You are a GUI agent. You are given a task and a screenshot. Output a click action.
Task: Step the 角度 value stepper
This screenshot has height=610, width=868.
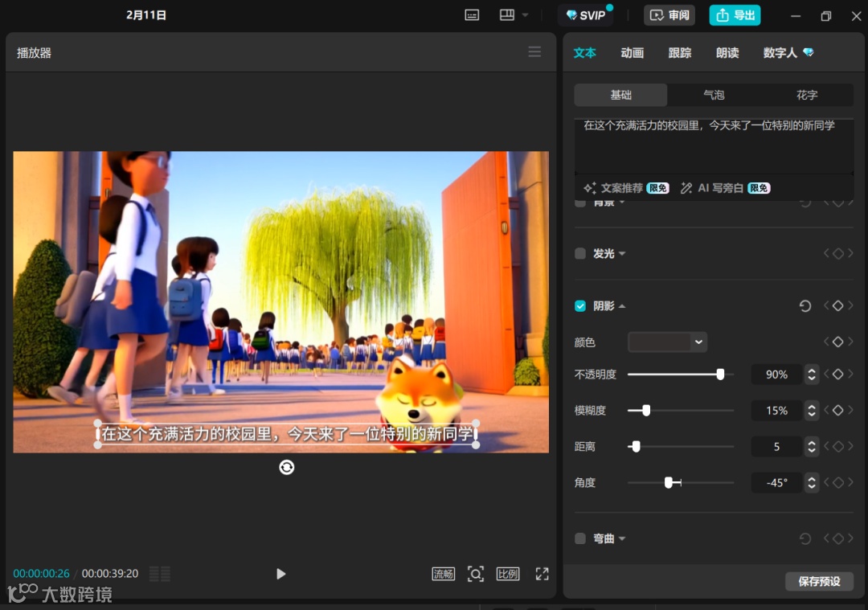pyautogui.click(x=812, y=483)
